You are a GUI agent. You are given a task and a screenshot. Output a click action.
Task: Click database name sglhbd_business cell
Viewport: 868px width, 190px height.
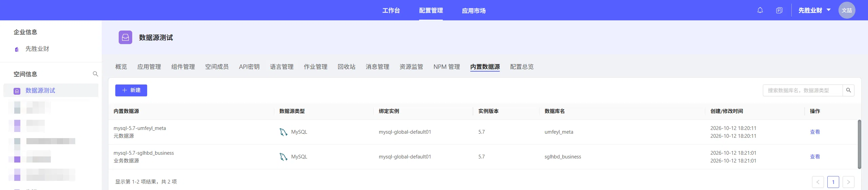[x=563, y=157]
